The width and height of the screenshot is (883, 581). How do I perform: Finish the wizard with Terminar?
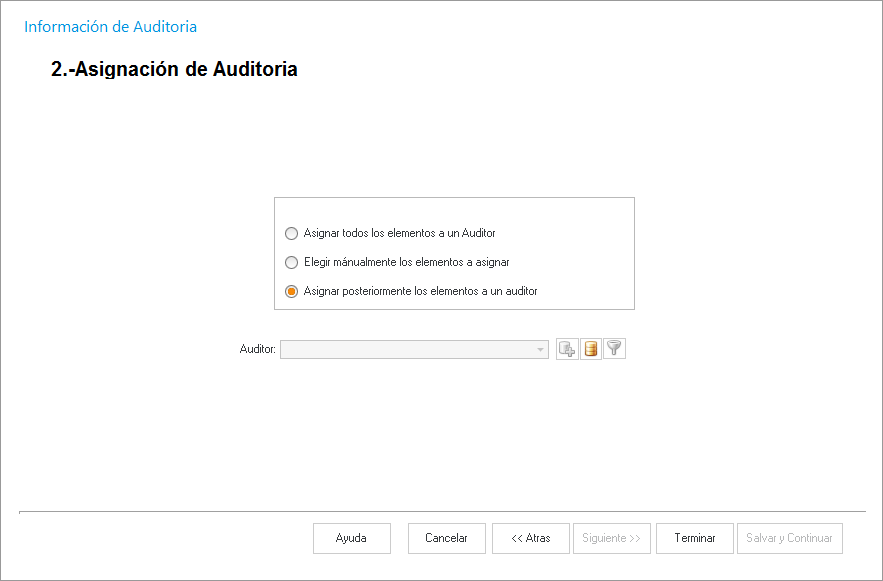[695, 538]
